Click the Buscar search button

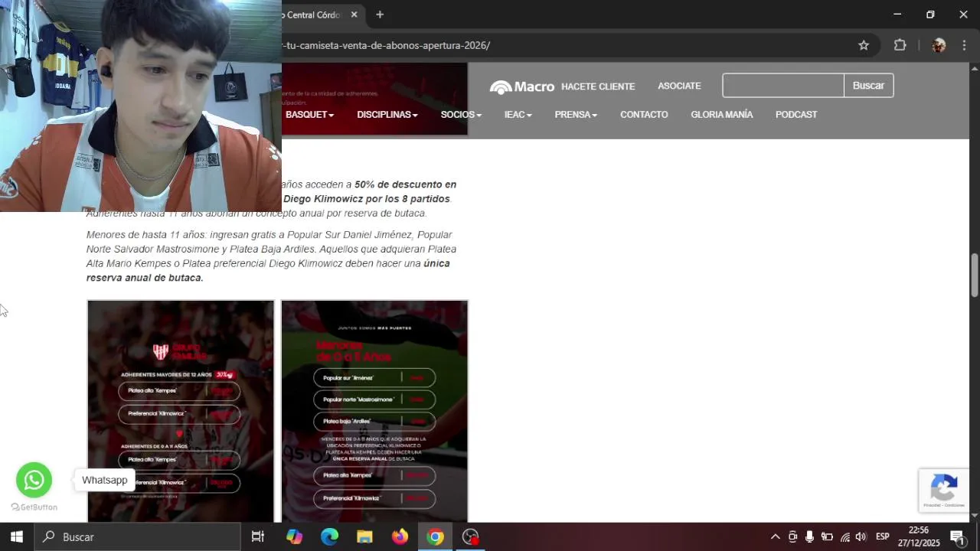point(868,86)
